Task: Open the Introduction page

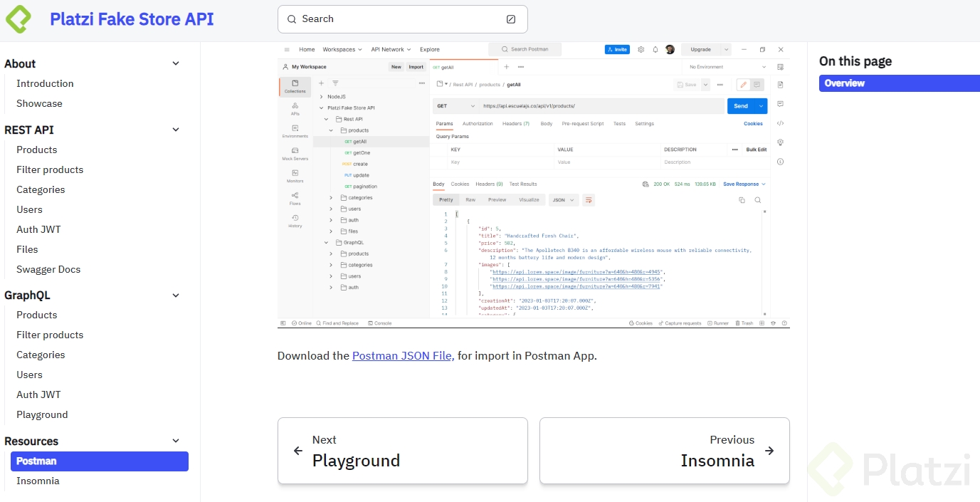Action: coord(45,83)
